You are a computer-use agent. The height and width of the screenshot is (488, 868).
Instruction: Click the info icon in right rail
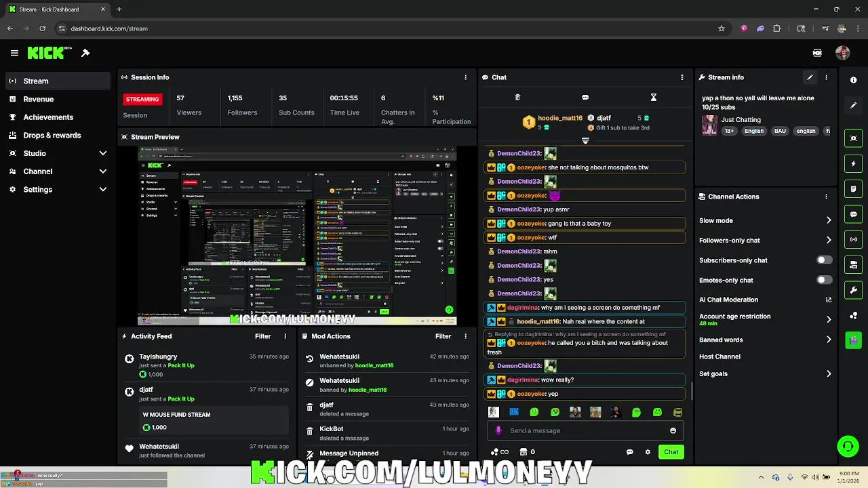(853, 80)
